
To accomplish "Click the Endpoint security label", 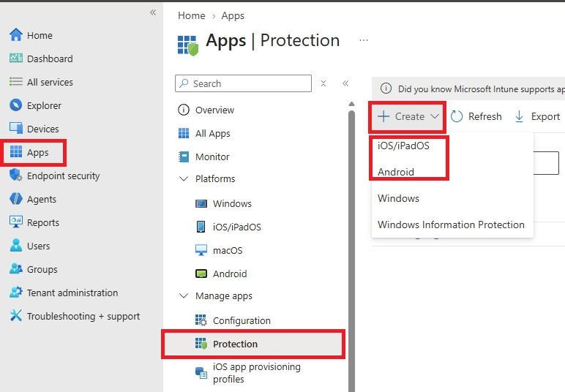I will click(x=64, y=176).
